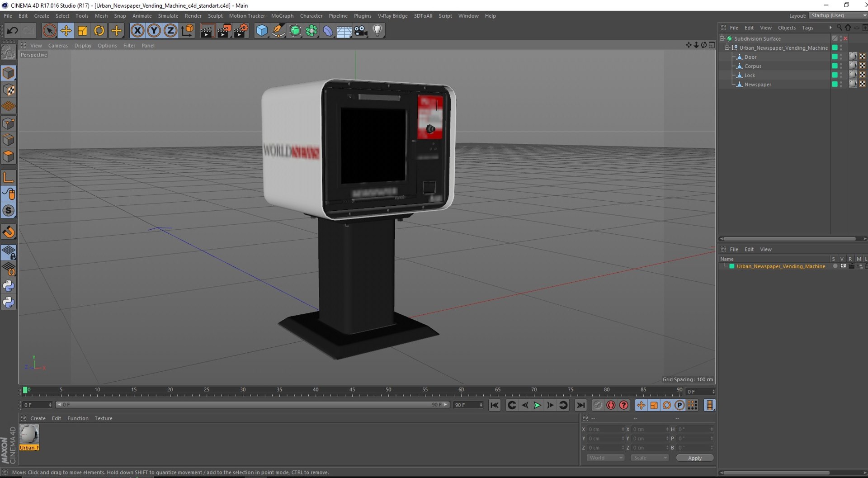The height and width of the screenshot is (478, 868).
Task: Open the File menu
Action: click(x=8, y=16)
